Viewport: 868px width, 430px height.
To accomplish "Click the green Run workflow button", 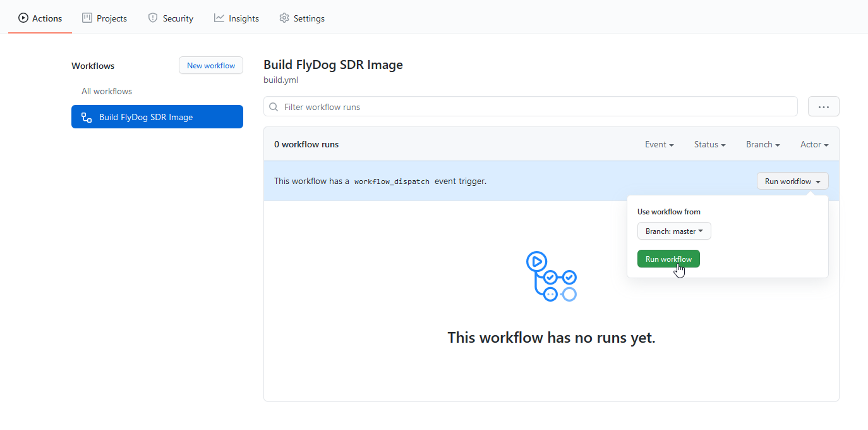I will click(668, 259).
